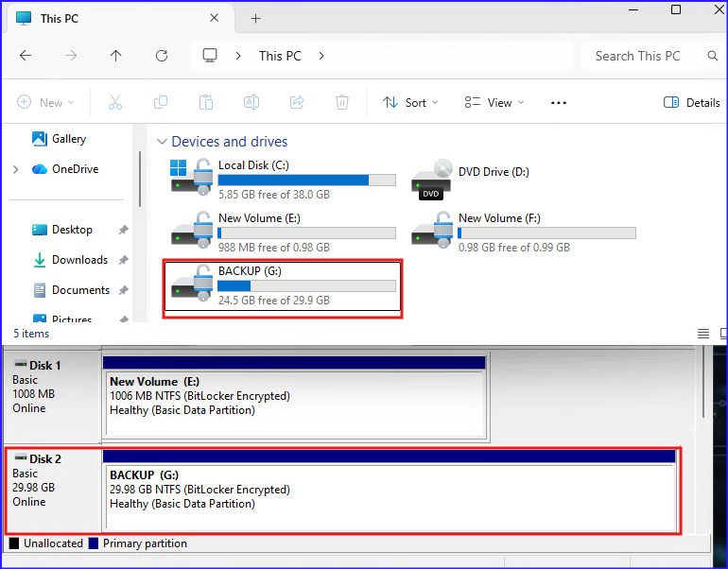Click the Copy icon in toolbar
728x569 pixels.
pos(161,102)
